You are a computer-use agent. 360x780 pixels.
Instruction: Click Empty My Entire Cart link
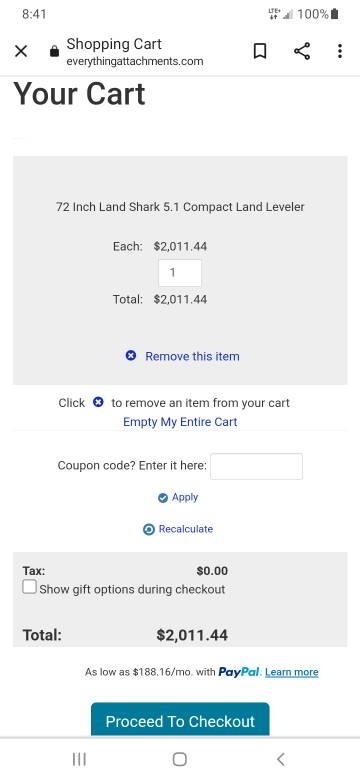180,422
